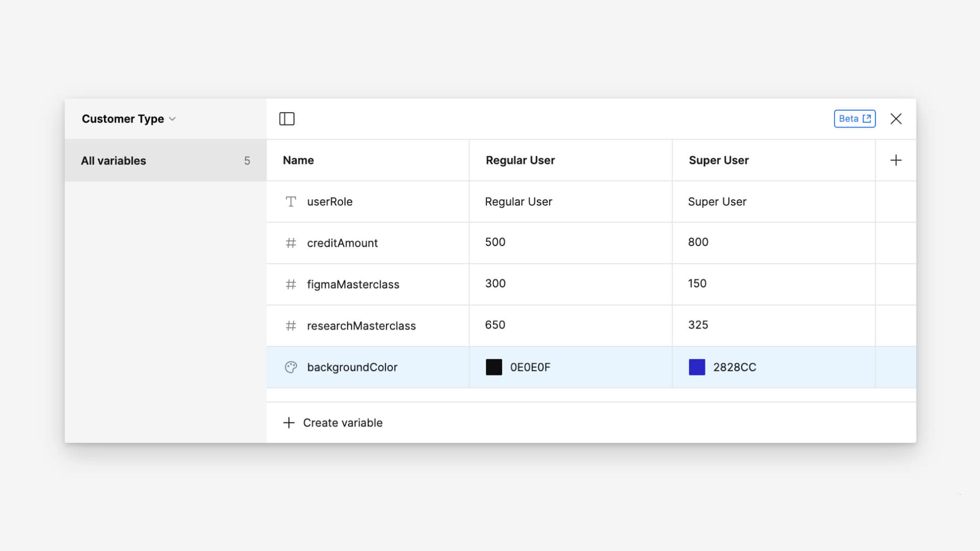980x551 pixels.
Task: Edit figmaMasterclass Super User value 150
Action: 697,284
